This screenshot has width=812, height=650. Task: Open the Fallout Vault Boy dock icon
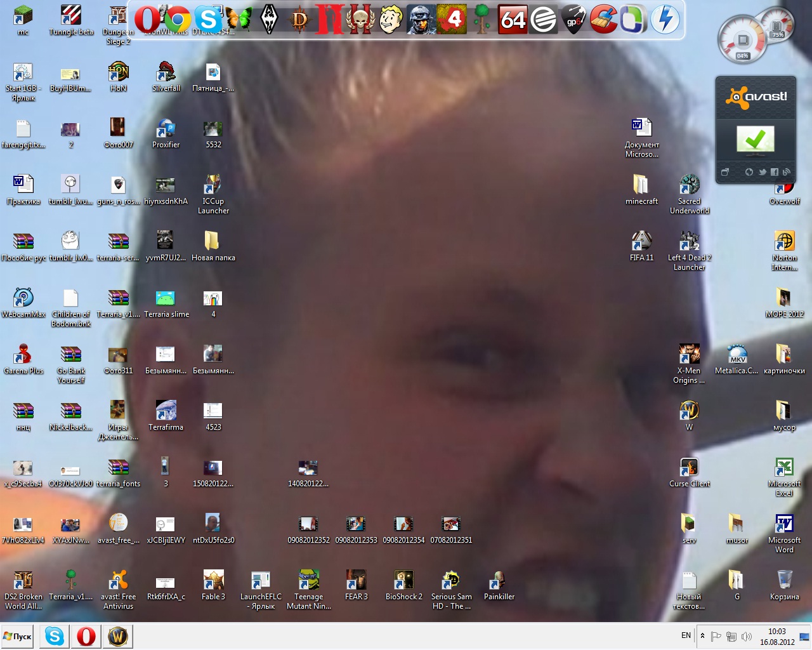(391, 20)
